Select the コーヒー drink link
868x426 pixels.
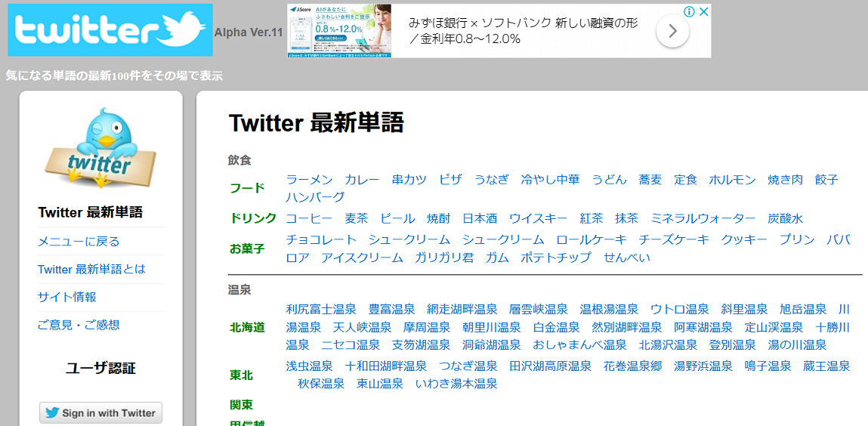coord(310,218)
